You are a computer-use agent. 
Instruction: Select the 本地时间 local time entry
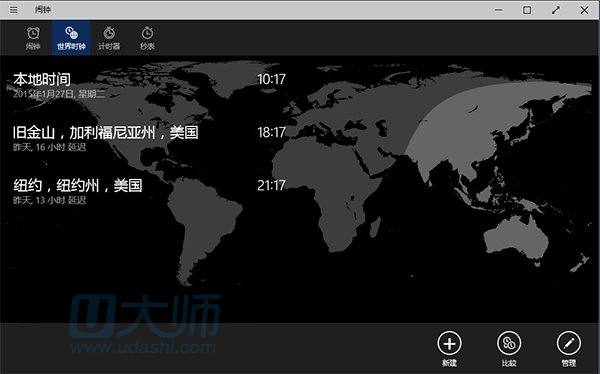(x=149, y=85)
